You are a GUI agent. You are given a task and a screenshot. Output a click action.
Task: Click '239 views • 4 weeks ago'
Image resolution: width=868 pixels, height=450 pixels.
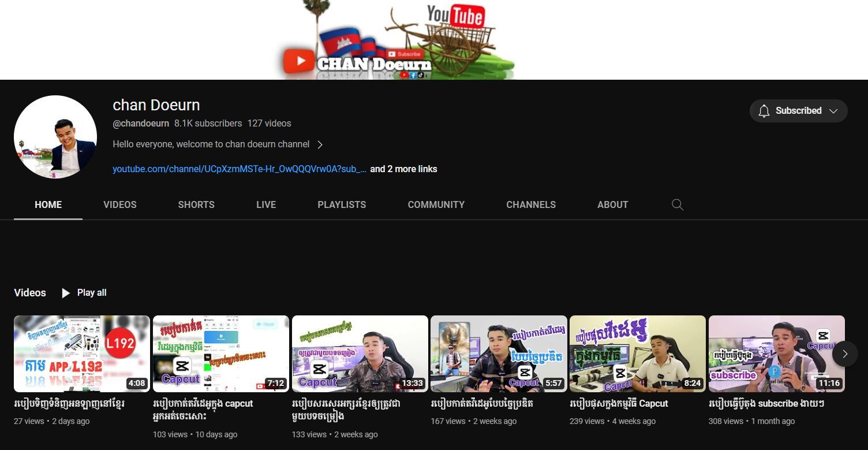pos(612,421)
